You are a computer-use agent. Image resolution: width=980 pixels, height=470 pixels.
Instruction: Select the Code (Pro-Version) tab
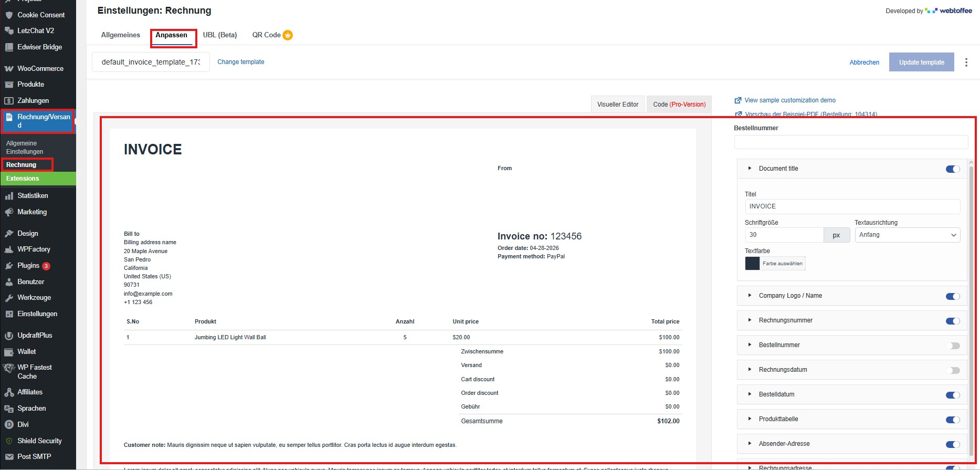(x=679, y=104)
